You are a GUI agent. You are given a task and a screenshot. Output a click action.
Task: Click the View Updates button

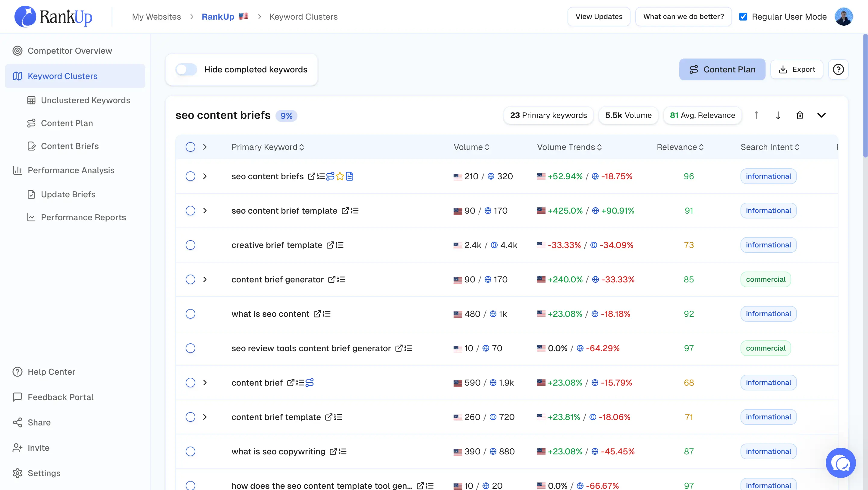[599, 17]
